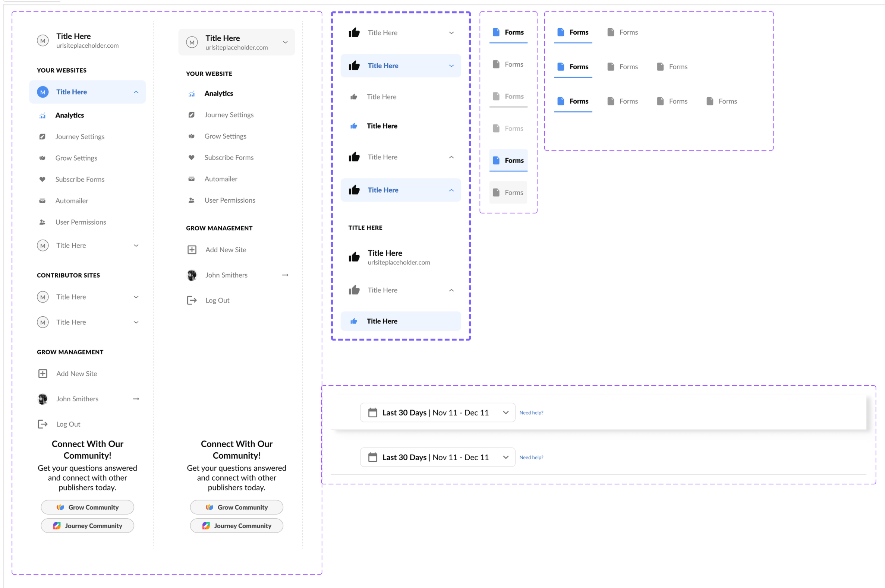
Task: Click the Journey Settings pencil icon
Action: coord(42,136)
